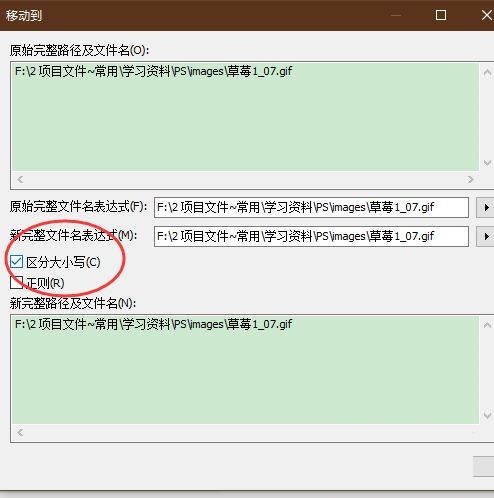Click up arrow of 新完整路径 box scrollbar
The image size is (494, 498).
(487, 325)
